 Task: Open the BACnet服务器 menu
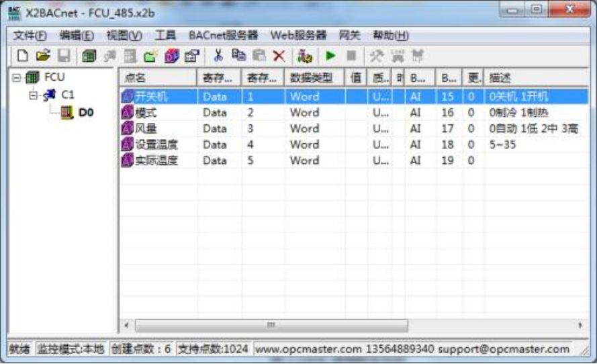223,36
